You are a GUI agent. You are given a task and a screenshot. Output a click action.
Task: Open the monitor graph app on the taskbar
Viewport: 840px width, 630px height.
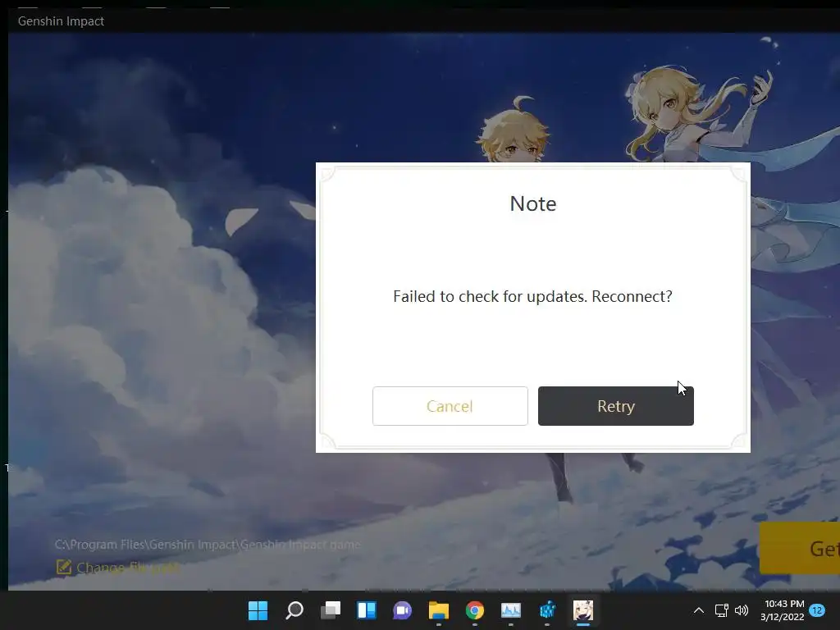pos(510,610)
